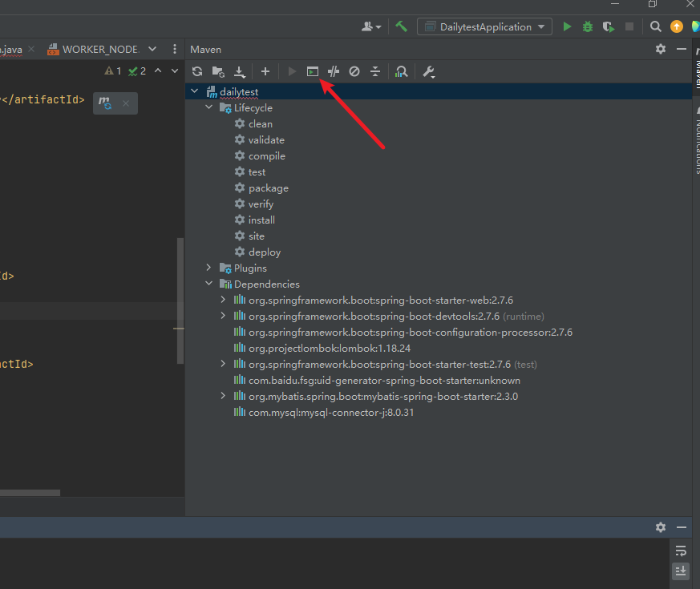
Task: Toggle Offline Mode in Maven toolbar
Action: point(334,72)
